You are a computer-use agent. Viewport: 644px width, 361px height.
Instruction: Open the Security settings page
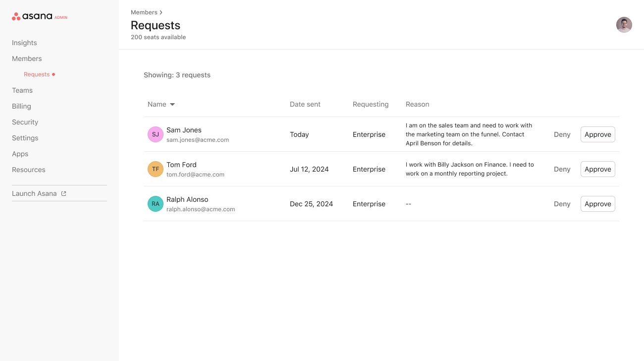coord(25,122)
